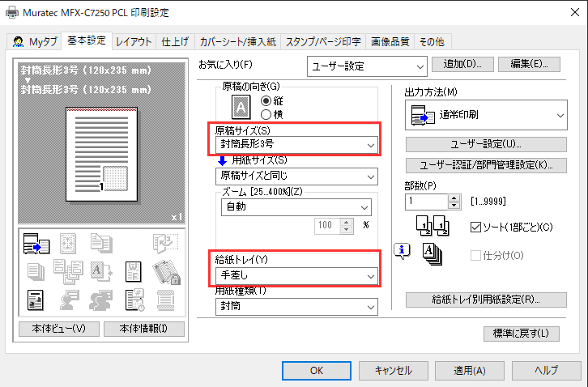Click the watermark icon showing W and F
This screenshot has height=387, width=588.
point(133,271)
